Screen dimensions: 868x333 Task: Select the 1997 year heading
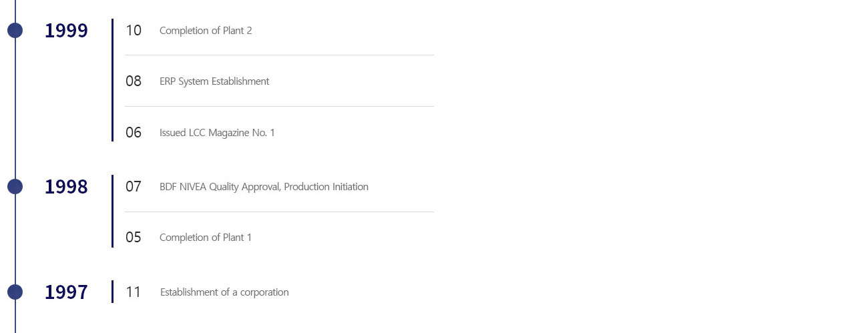[66, 292]
